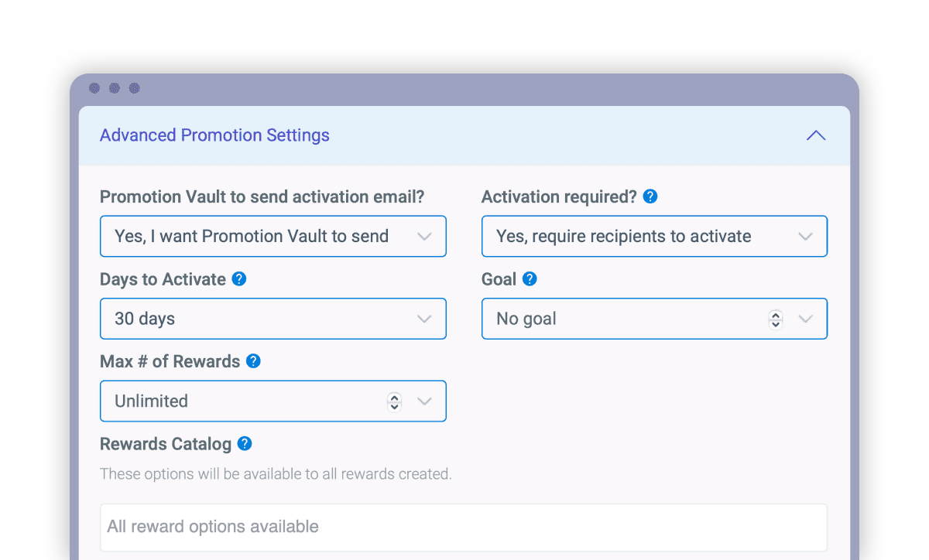Click the All reward options available field
Viewport: 929px width, 560px height.
point(463,527)
